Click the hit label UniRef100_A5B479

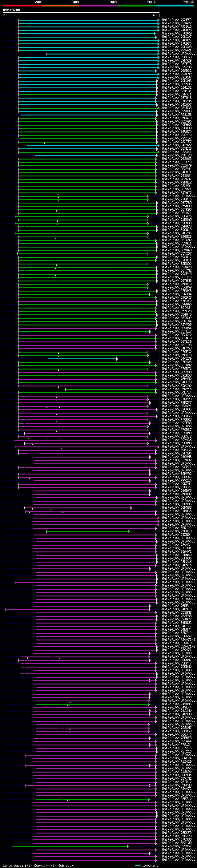click(x=177, y=118)
